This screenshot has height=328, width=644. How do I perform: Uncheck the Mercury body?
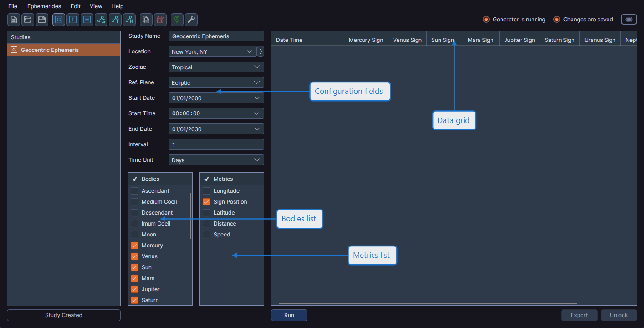(134, 245)
